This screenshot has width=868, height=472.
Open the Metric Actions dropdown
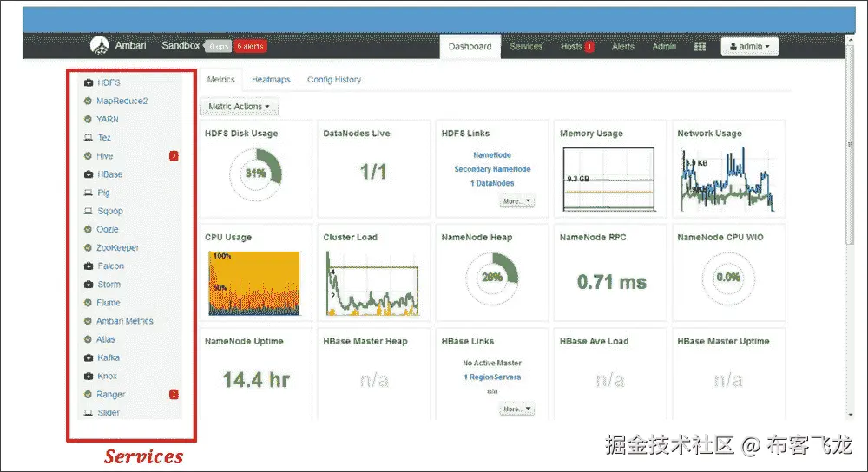point(240,106)
